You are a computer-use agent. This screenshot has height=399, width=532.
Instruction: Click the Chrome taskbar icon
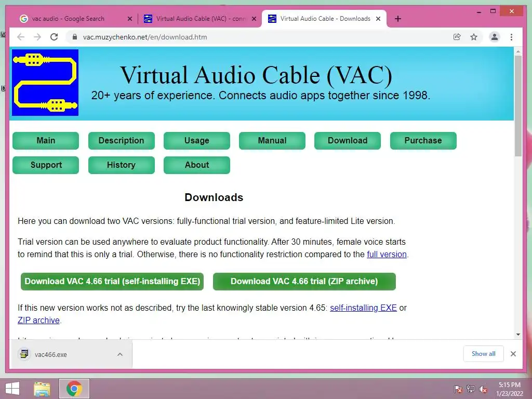[74, 389]
